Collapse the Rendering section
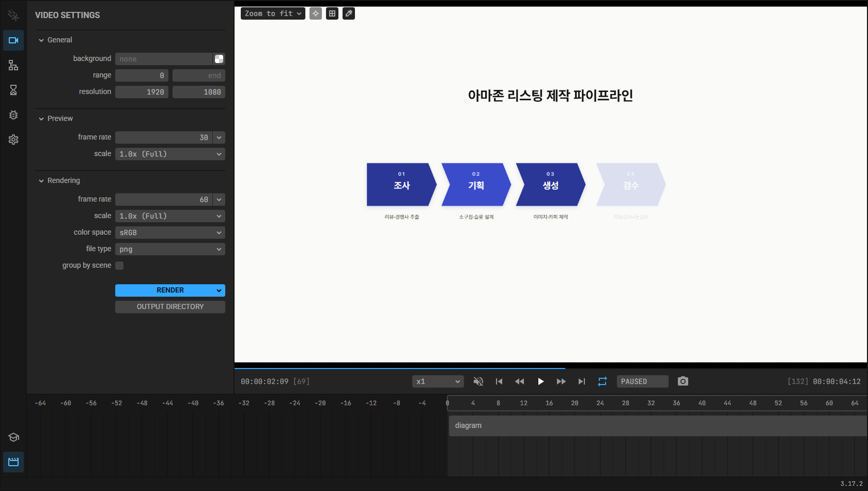Viewport: 868px width, 491px height. [59, 180]
